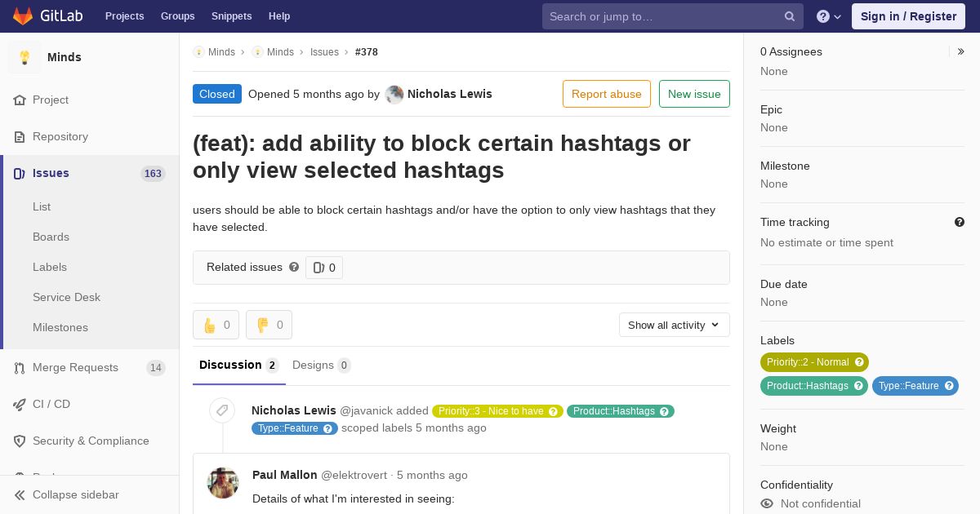This screenshot has width=980, height=514.
Task: Open Boards in sidebar
Action: [51, 237]
